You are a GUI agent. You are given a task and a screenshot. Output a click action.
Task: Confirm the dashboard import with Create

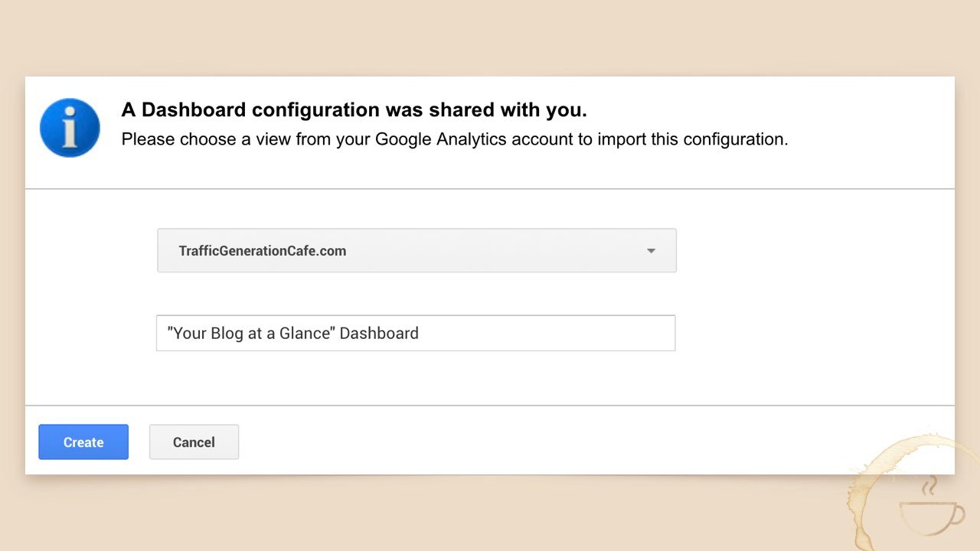click(x=83, y=442)
